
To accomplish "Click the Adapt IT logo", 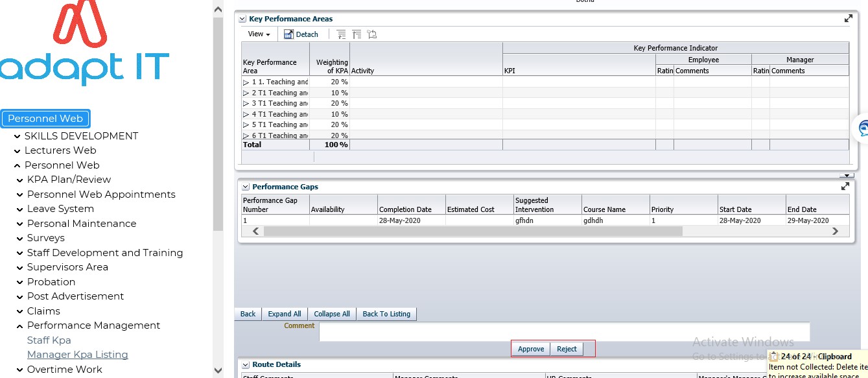I will coord(86,45).
